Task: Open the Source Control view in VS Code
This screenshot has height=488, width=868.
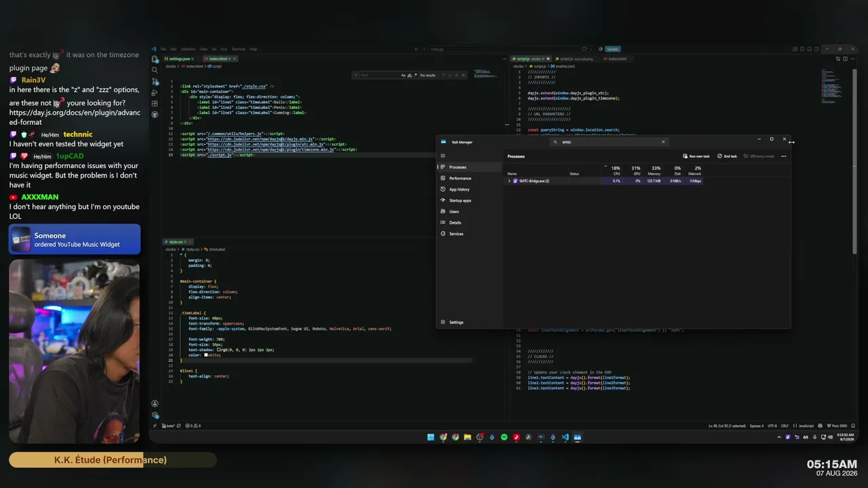Action: pyautogui.click(x=155, y=81)
